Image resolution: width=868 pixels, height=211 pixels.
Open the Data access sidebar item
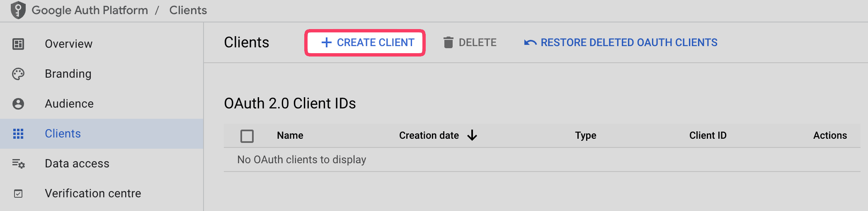coord(102,164)
